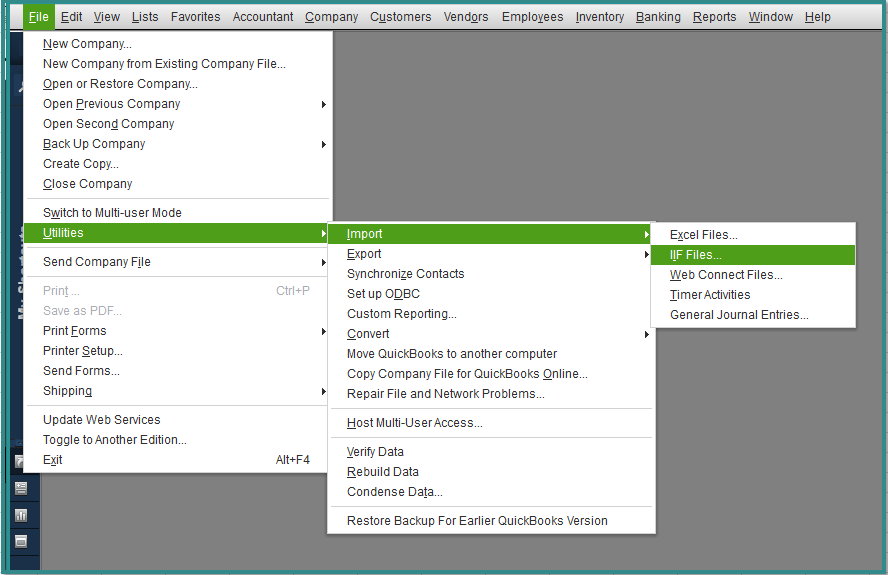888x575 pixels.
Task: Click the Open Windows sidebar icon
Action: 21,542
